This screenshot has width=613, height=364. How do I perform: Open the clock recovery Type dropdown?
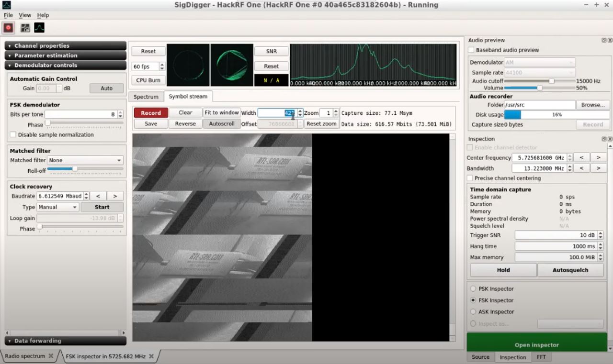(57, 207)
